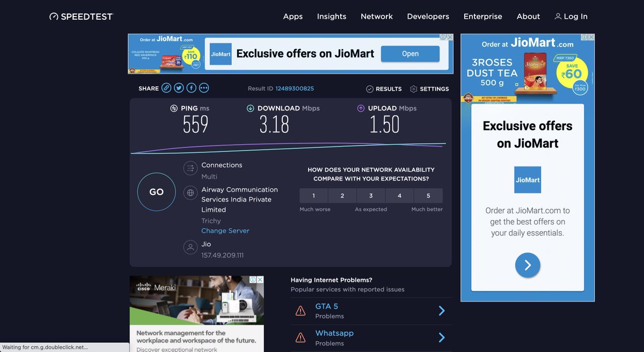
Task: Start a new test with GO
Action: [x=156, y=192]
